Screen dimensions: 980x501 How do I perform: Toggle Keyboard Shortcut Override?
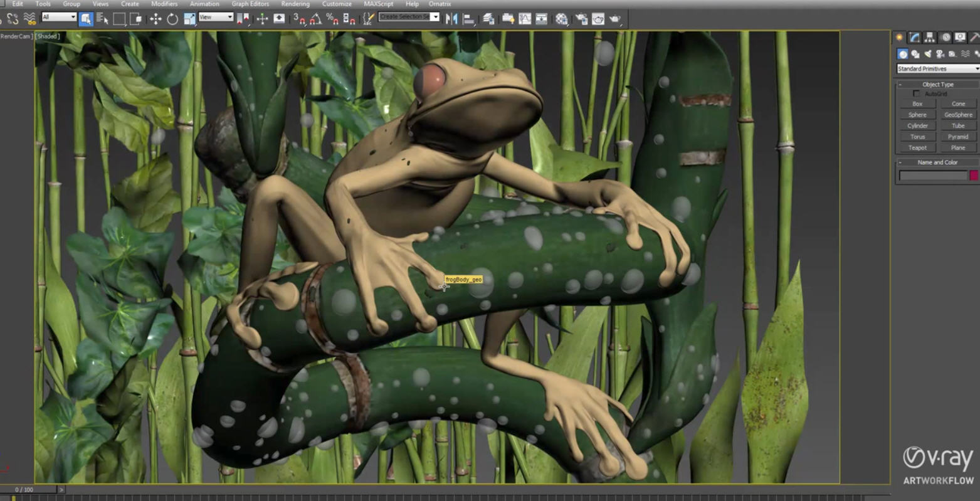[x=279, y=19]
